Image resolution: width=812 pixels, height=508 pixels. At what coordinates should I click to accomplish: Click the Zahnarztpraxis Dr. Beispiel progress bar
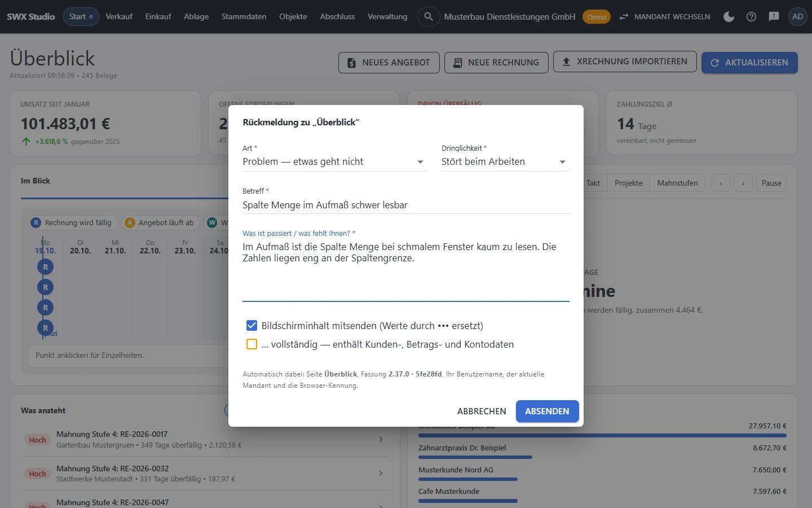tap(475, 457)
